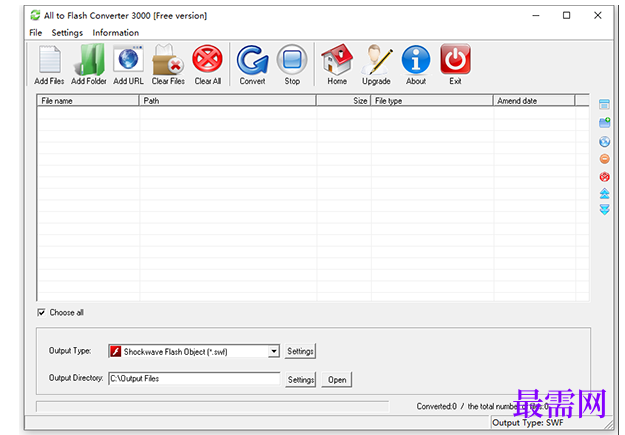Sort by the File name column header

88,100
